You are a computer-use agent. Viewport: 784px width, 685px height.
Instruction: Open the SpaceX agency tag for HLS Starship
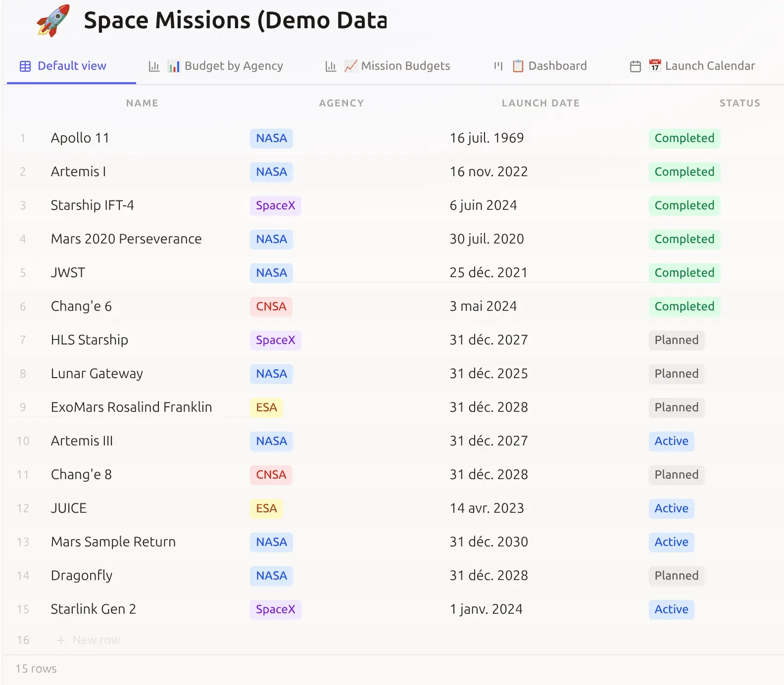275,340
